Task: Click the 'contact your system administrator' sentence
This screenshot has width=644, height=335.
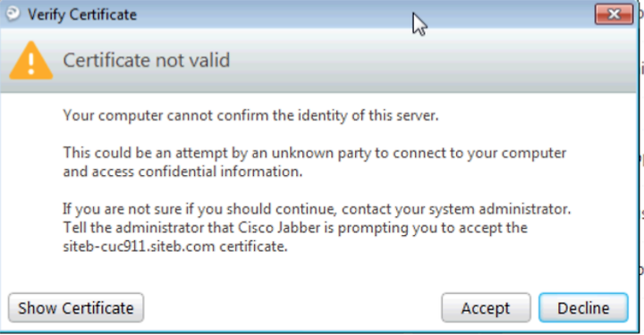Action: (x=317, y=209)
